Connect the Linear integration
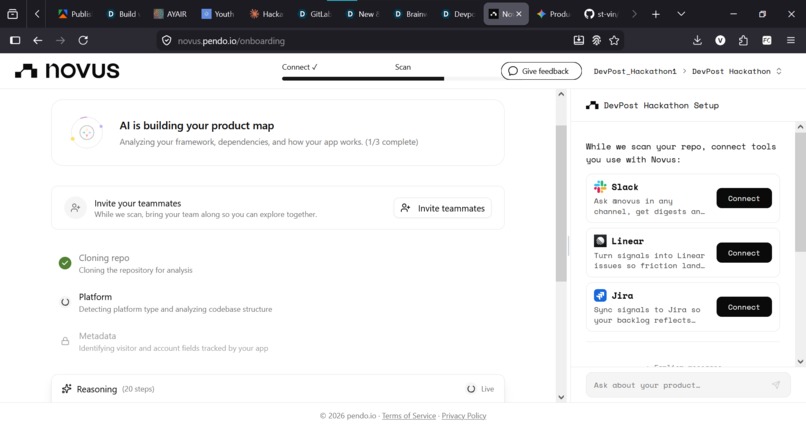 [744, 253]
